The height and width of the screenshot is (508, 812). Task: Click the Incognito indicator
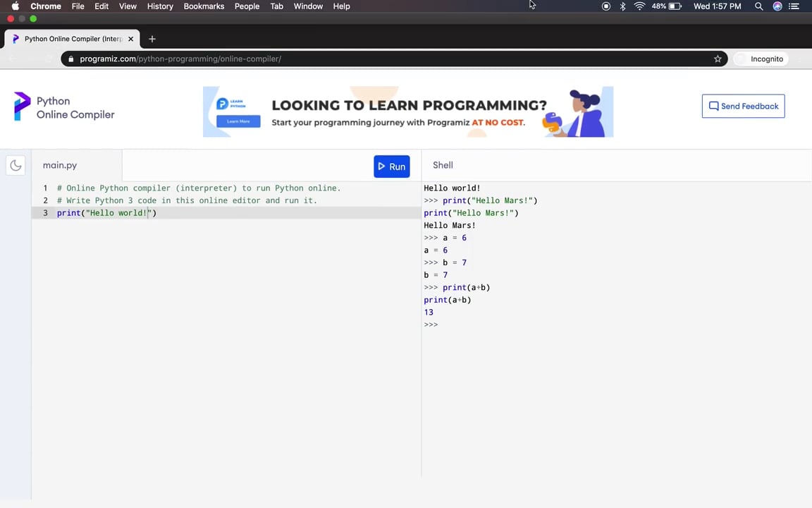pyautogui.click(x=761, y=59)
